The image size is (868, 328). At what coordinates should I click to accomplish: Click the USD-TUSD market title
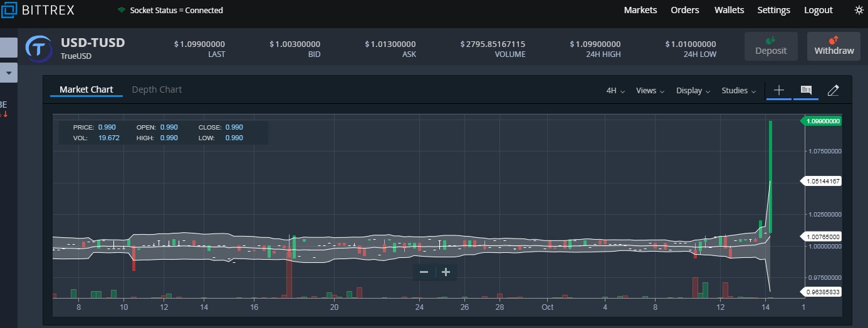pos(93,43)
